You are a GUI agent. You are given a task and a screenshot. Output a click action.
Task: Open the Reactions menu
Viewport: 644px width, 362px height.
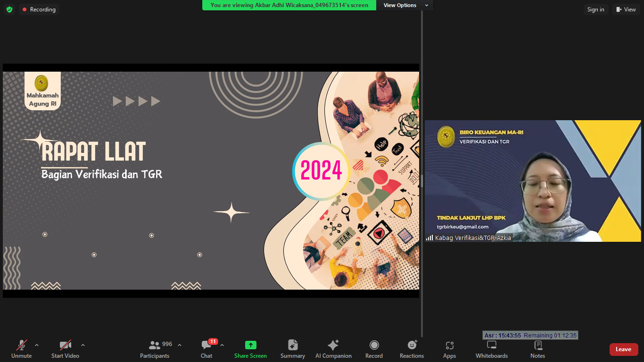tap(412, 349)
